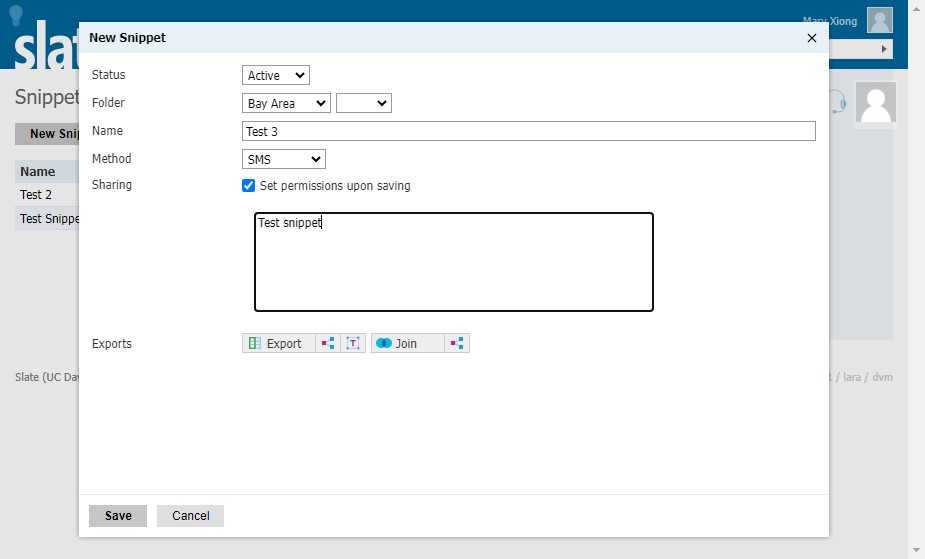Save the new snippet

point(118,515)
